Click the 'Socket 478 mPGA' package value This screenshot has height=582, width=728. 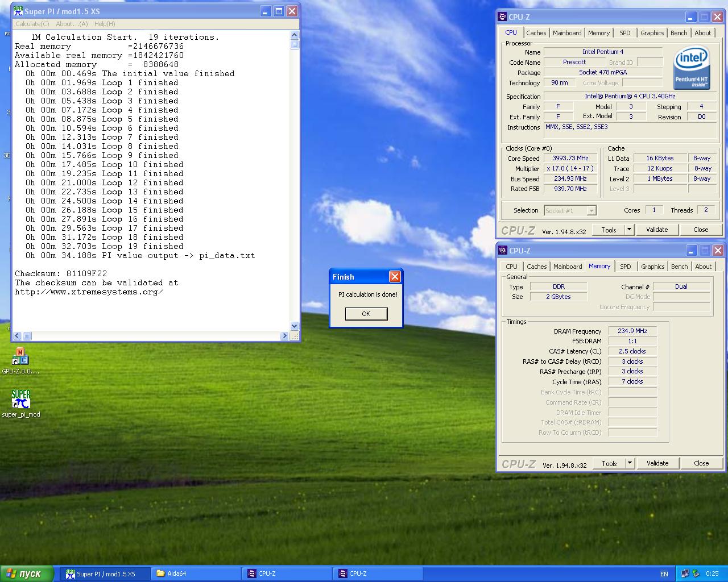click(x=603, y=72)
